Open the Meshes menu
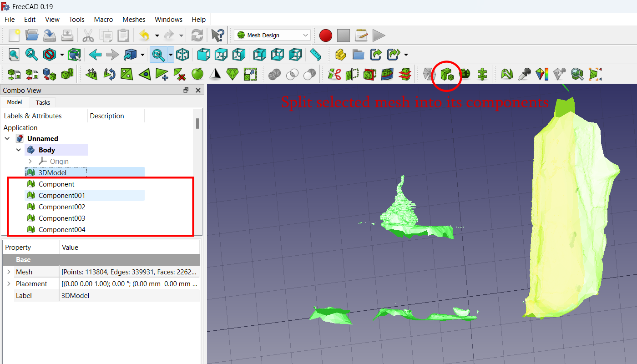This screenshot has height=364, width=637. click(x=133, y=19)
